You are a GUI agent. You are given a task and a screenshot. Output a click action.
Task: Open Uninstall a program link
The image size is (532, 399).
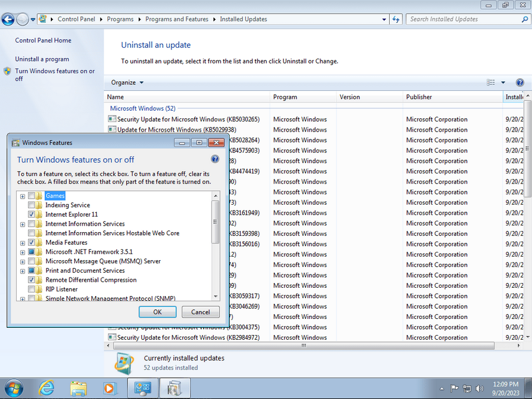(42, 59)
